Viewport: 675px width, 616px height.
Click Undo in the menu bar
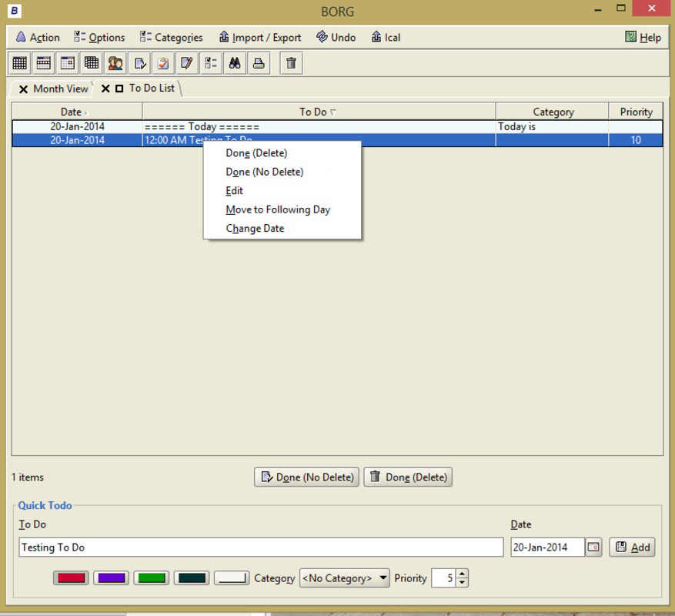tap(336, 38)
